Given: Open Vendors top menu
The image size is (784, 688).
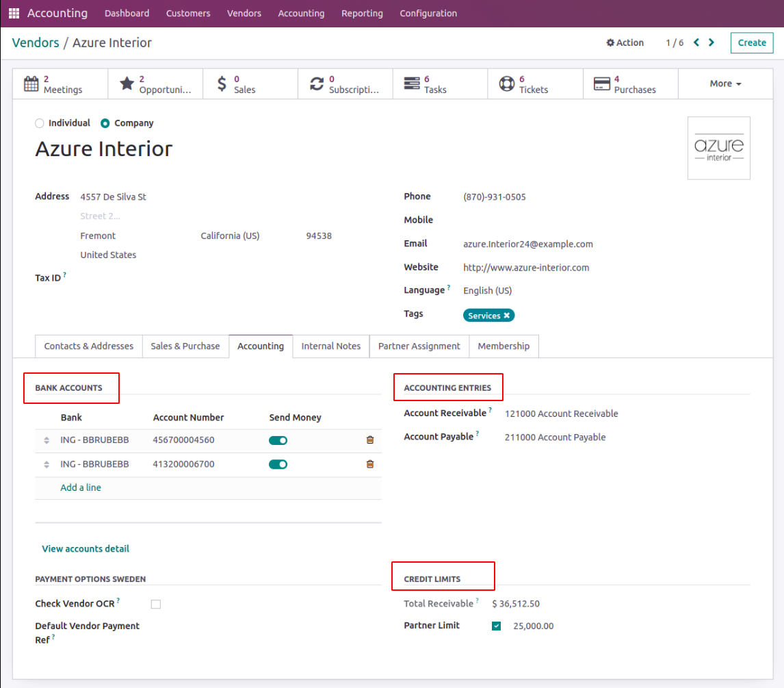Looking at the screenshot, I should pos(244,14).
